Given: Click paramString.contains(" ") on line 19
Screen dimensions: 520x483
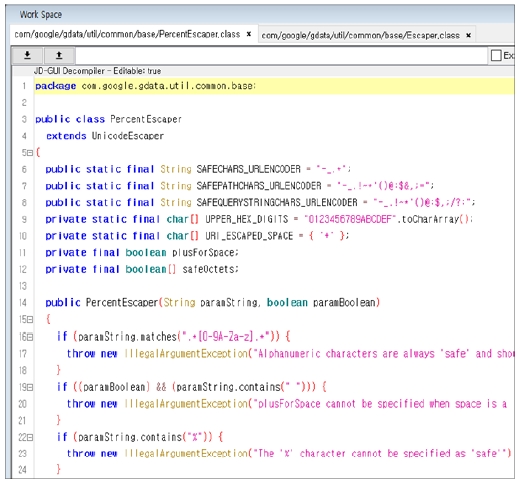Looking at the screenshot, I should coord(240,387).
